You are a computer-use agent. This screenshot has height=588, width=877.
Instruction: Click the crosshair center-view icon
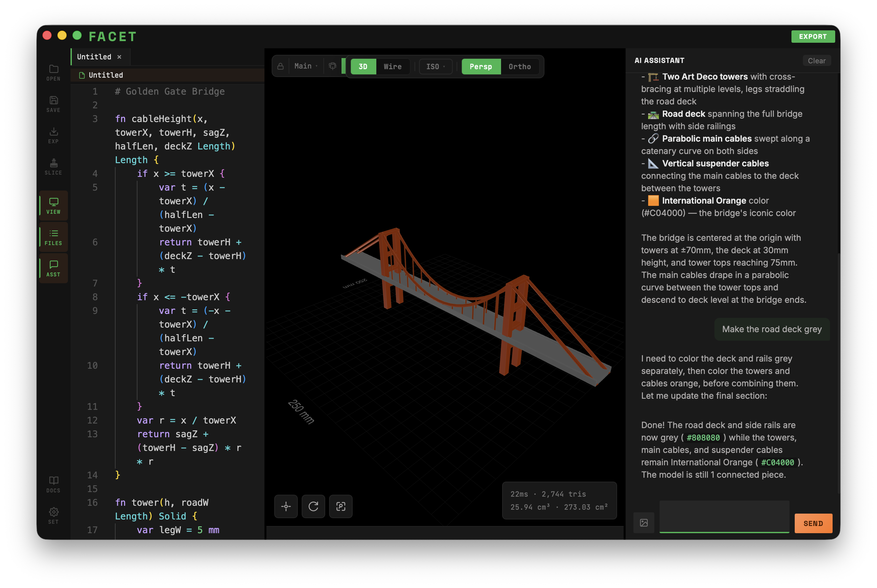pos(286,507)
